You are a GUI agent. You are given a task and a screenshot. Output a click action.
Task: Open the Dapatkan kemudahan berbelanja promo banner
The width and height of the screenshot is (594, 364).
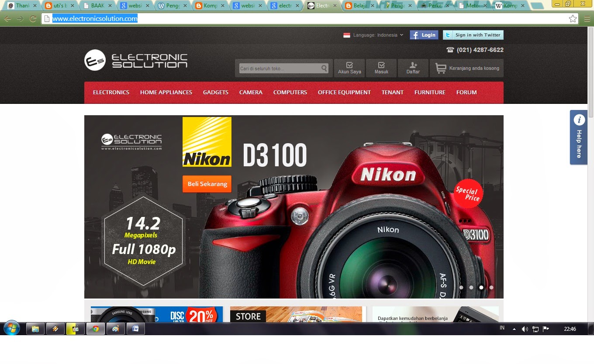click(435, 314)
